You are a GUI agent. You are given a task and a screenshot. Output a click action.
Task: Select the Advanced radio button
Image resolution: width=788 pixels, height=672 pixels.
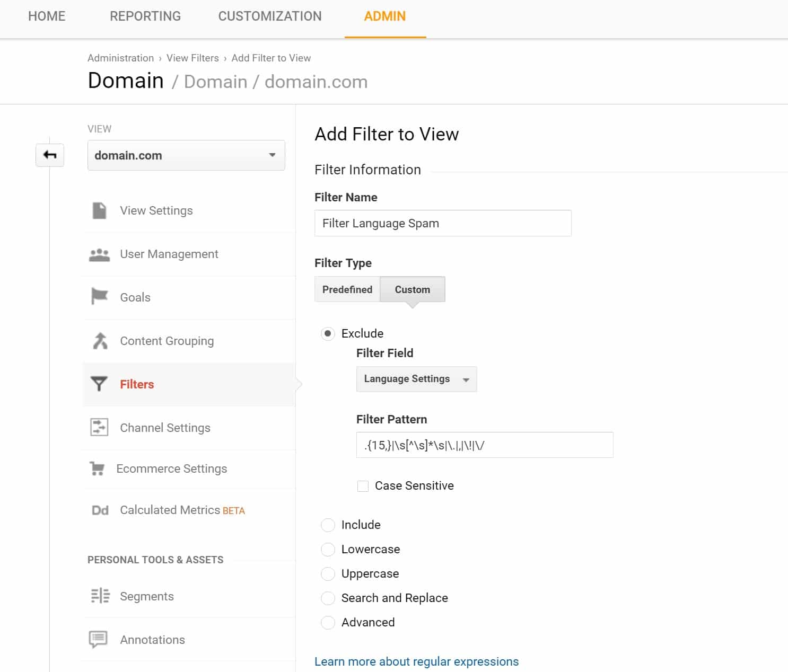click(x=328, y=622)
